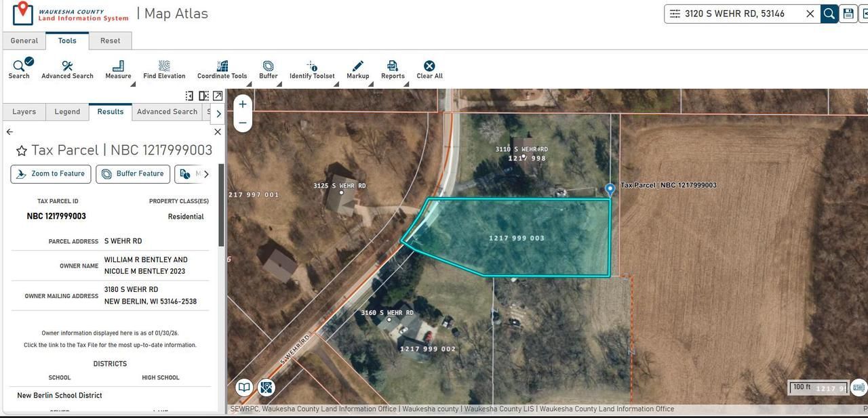
Task: Toggle the side panel dock layout icon
Action: point(203,96)
